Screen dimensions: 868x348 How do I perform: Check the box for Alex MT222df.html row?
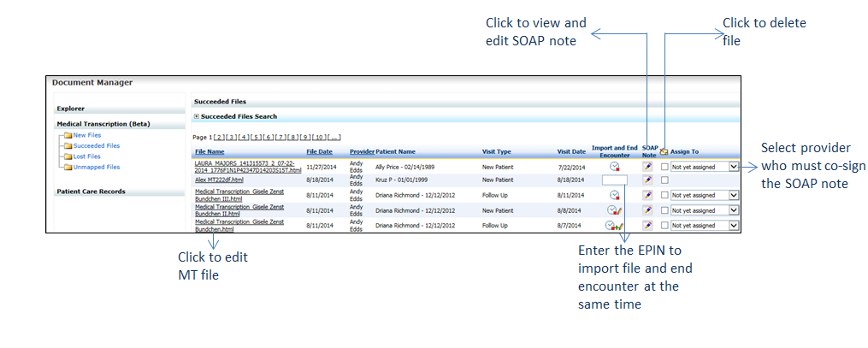[x=664, y=180]
